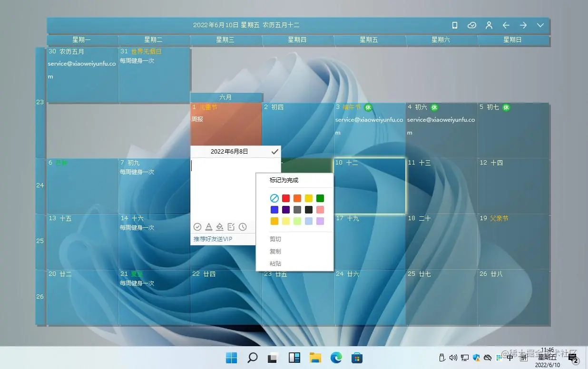Screen dimensions: 588x369
Task: Click week number 24 label
Action: click(40, 185)
